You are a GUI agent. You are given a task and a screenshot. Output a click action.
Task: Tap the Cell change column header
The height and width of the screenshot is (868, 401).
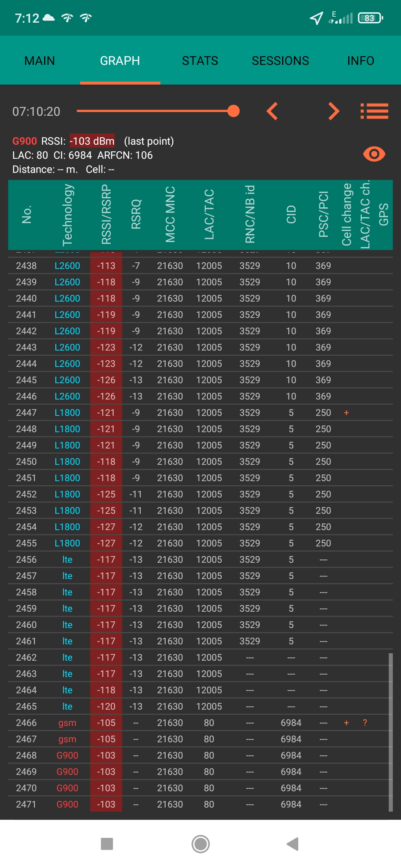pyautogui.click(x=346, y=214)
